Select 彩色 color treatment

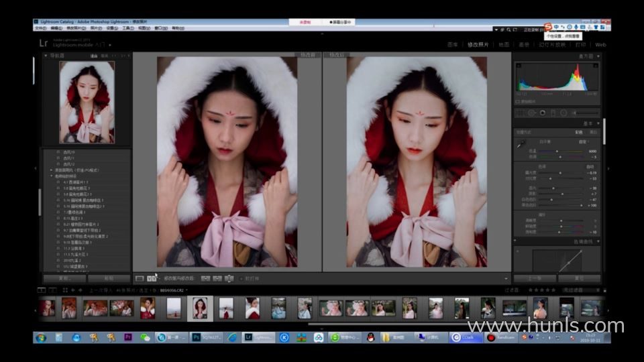(579, 132)
